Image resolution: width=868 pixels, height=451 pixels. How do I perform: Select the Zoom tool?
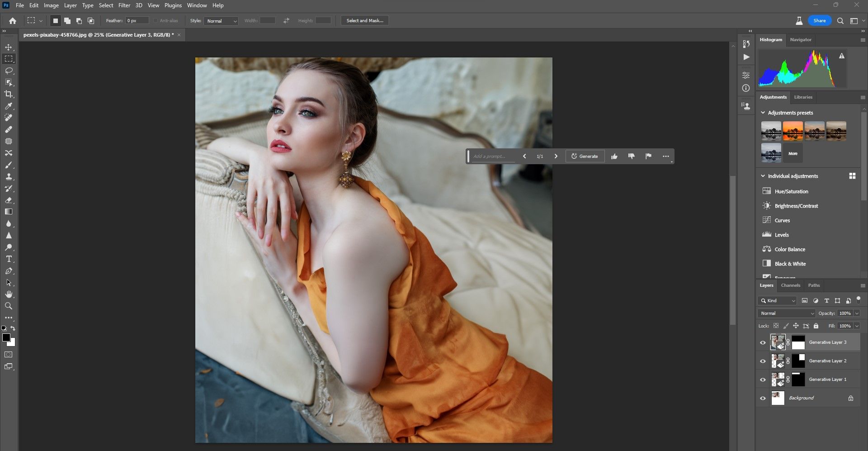[x=9, y=306]
